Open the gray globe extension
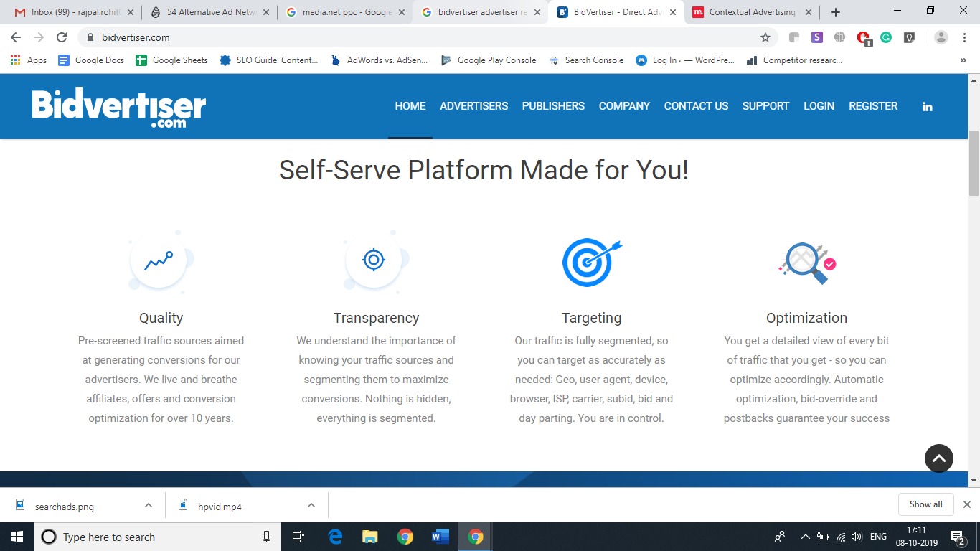980x551 pixels. pyautogui.click(x=840, y=37)
